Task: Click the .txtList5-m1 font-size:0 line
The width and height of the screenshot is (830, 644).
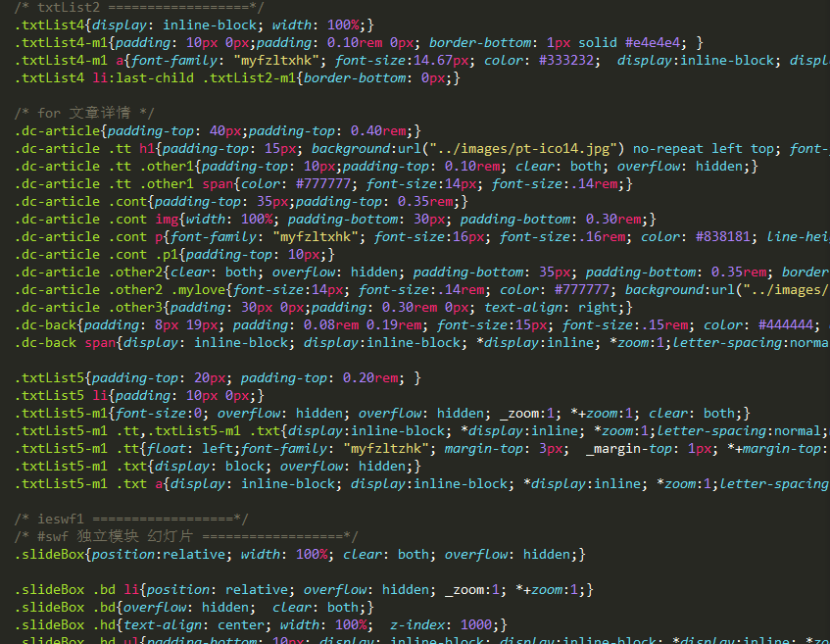Action: 382,413
